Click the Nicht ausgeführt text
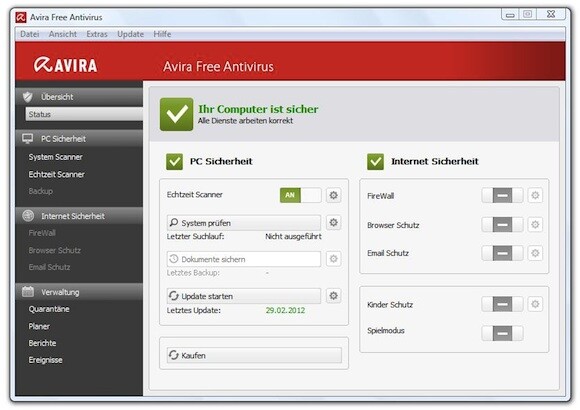This screenshot has width=580, height=410. [x=293, y=236]
